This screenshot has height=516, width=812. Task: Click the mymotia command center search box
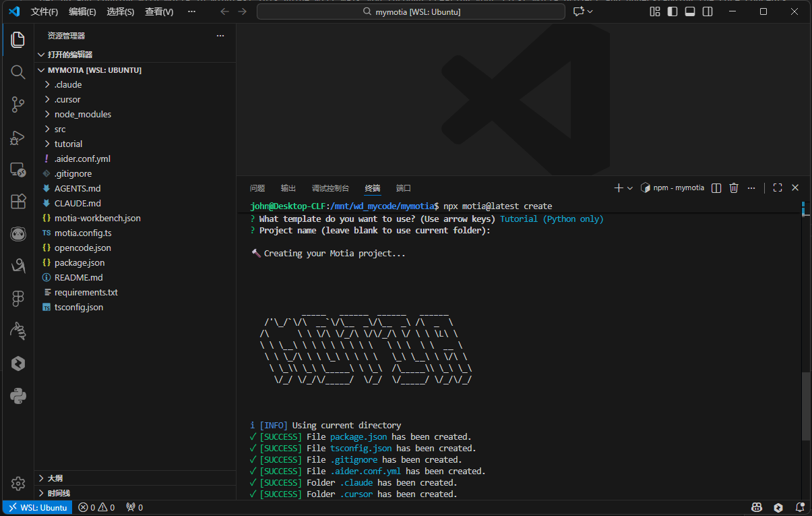[x=411, y=11]
